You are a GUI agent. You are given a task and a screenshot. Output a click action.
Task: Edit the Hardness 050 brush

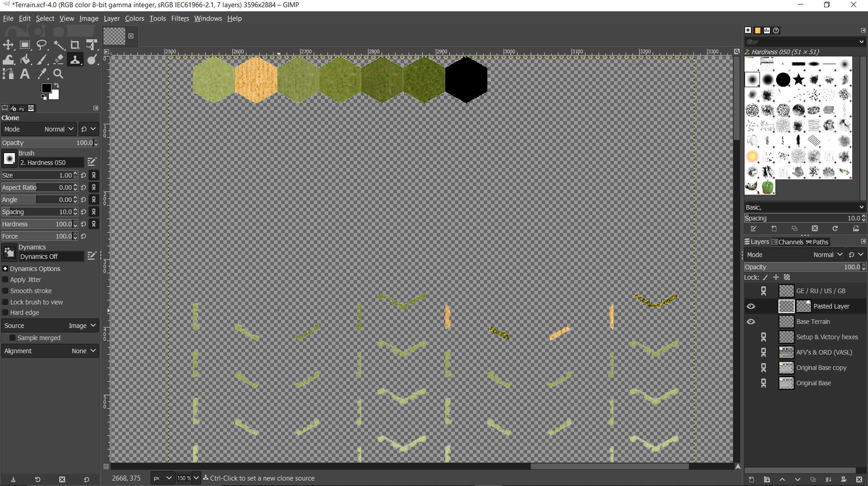coord(92,162)
